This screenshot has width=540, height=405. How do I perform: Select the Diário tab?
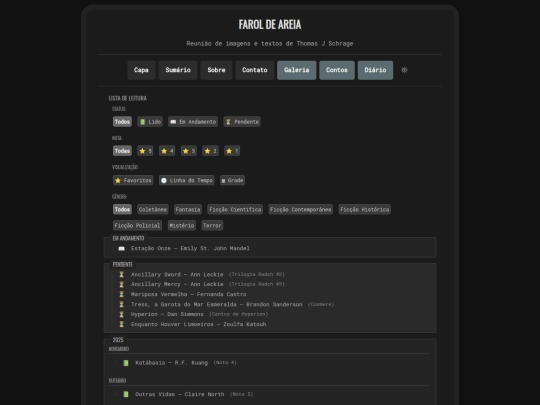click(x=375, y=70)
